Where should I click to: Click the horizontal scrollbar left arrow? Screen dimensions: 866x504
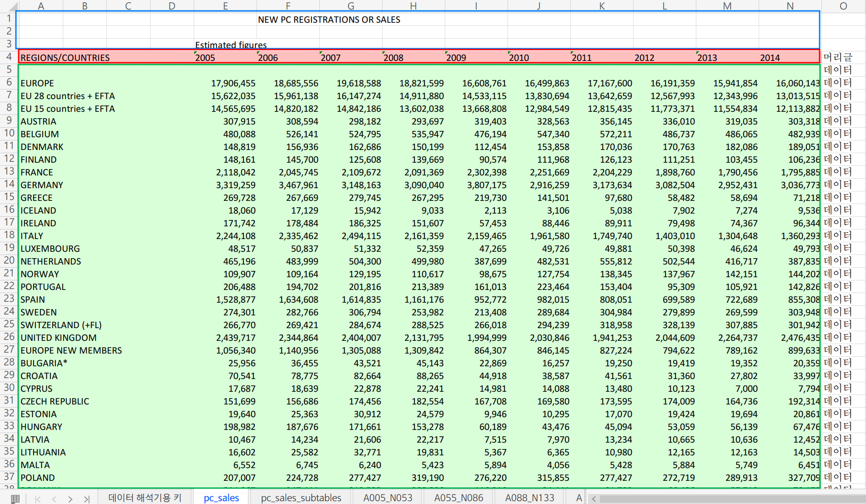pyautogui.click(x=594, y=499)
